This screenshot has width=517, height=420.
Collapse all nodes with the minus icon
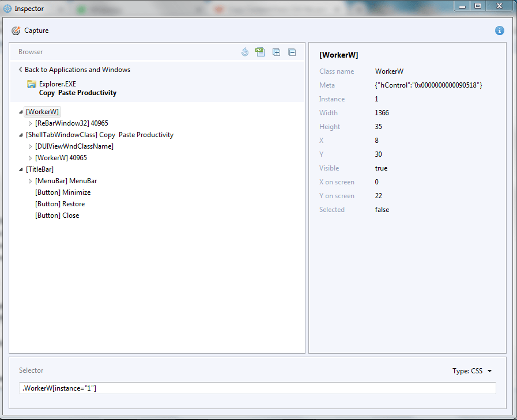292,52
